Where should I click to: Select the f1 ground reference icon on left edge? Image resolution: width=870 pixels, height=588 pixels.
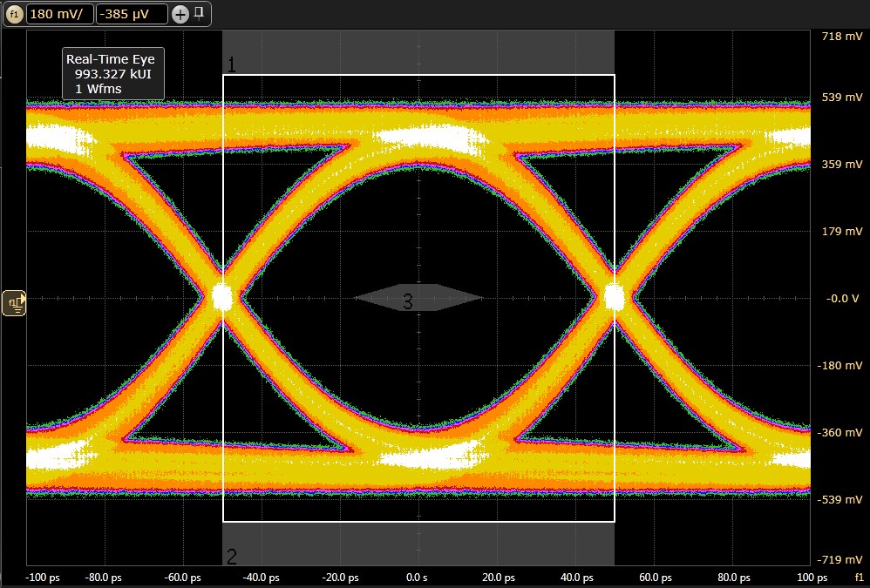point(13,301)
